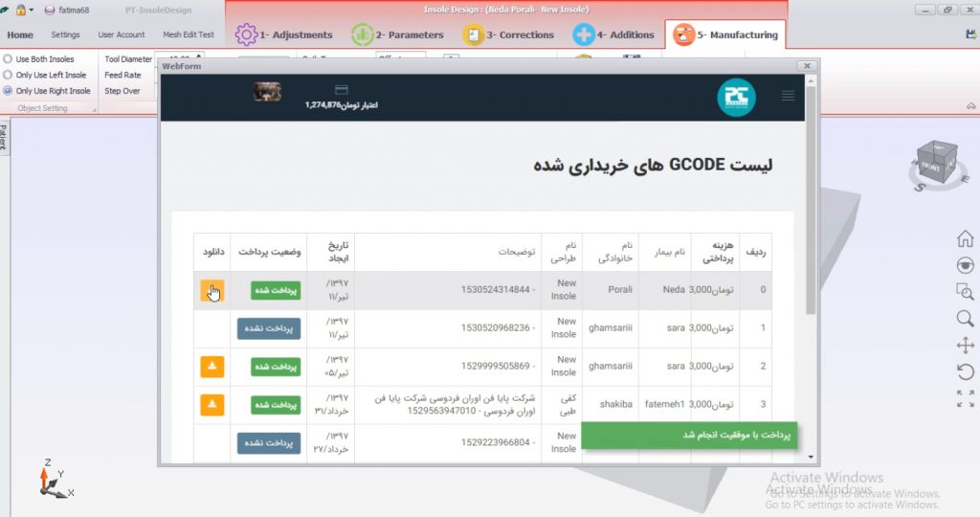Close the WebForm dialog

(807, 66)
